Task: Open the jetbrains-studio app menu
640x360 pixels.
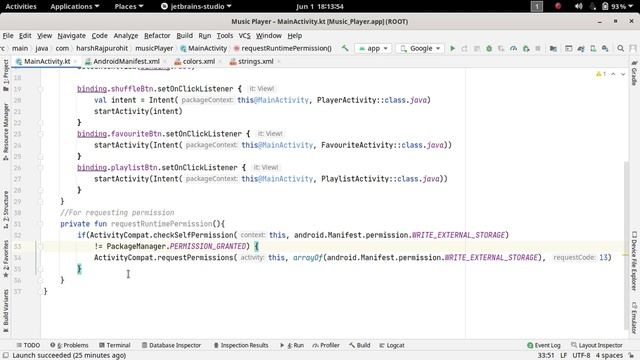Action: tap(196, 6)
